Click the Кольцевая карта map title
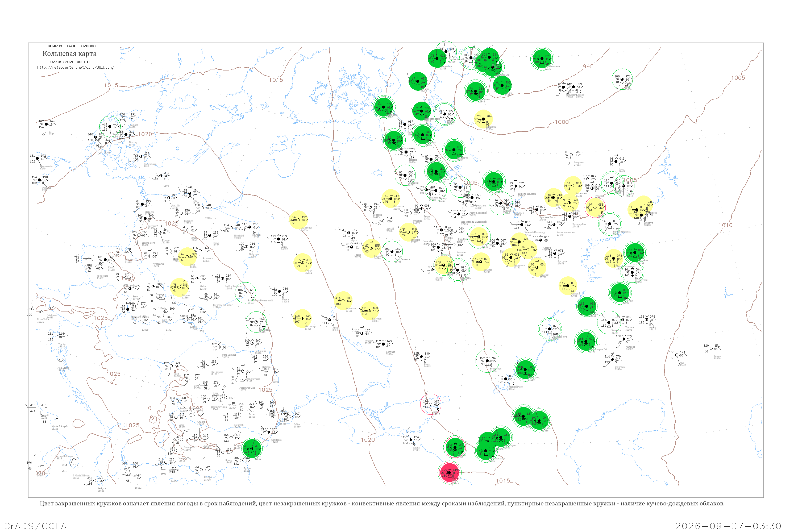798x532 pixels. pos(69,54)
